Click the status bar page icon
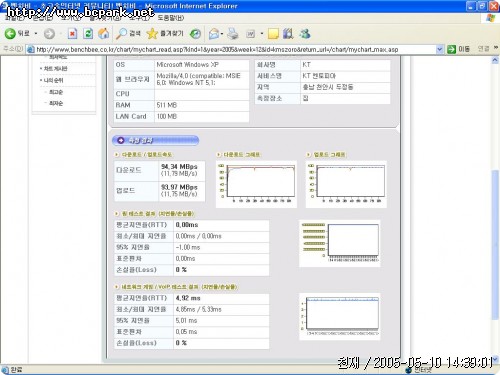 coord(5,370)
